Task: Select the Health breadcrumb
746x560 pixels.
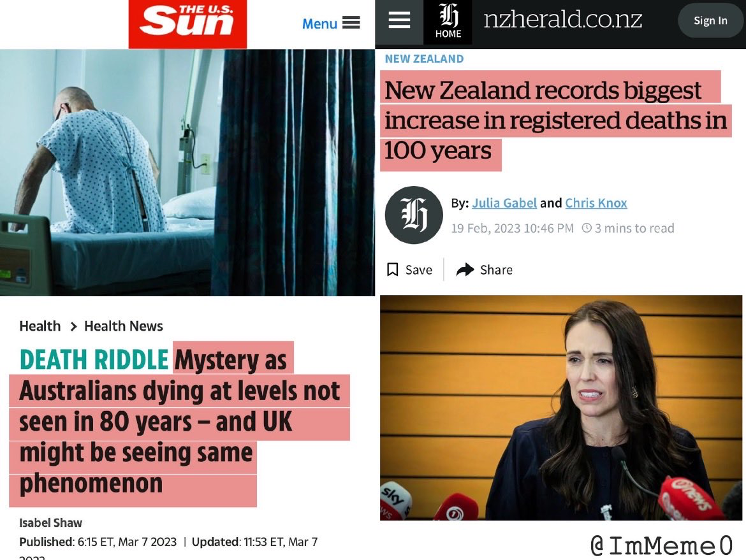Action: click(x=40, y=326)
